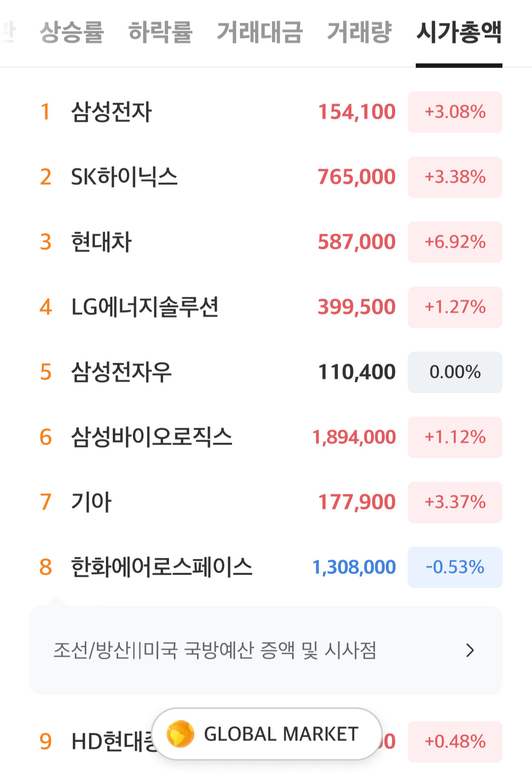The width and height of the screenshot is (532, 774).
Task: Click the 1,894,000 price value
Action: (354, 437)
